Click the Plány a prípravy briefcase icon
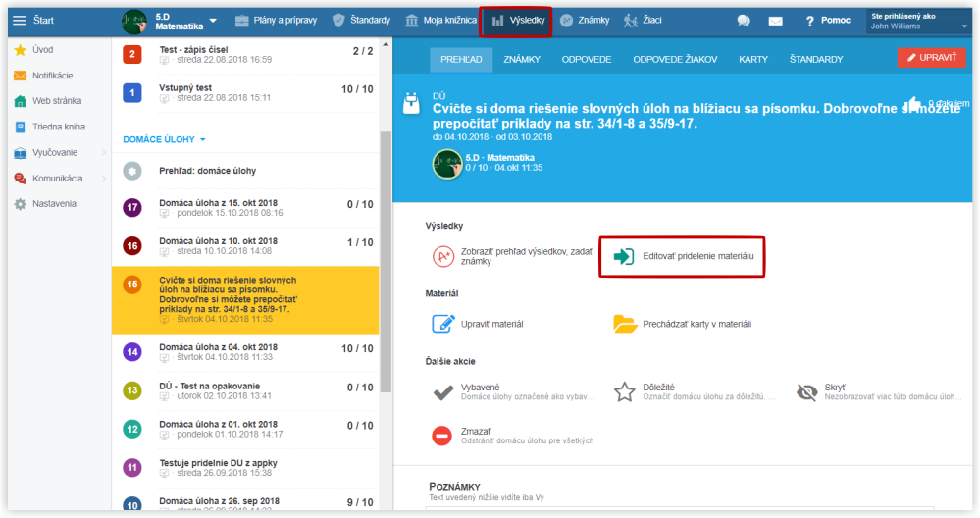Viewport: 980px width, 518px height. (242, 21)
